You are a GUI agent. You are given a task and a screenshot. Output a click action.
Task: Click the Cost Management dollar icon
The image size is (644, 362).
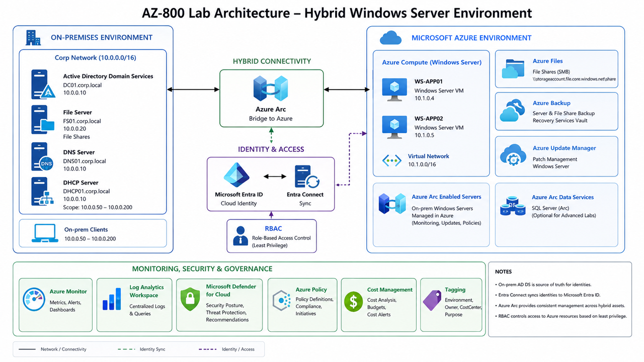pos(354,302)
